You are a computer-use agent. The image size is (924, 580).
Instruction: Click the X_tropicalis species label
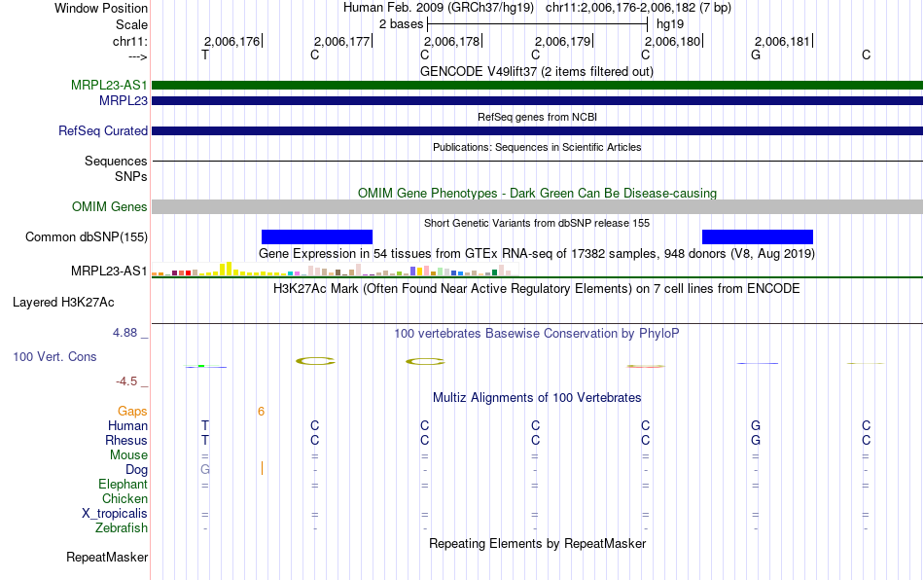pos(115,514)
